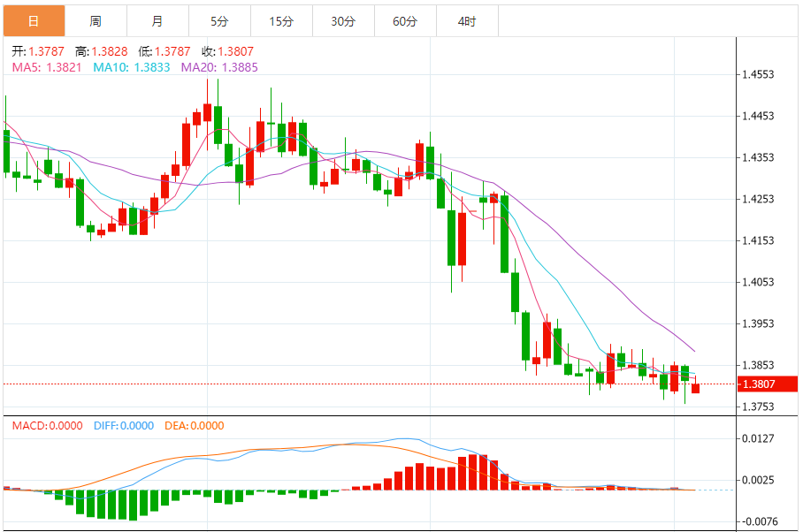Click the MACD:0.0000 label
This screenshot has width=803, height=532.
48,426
